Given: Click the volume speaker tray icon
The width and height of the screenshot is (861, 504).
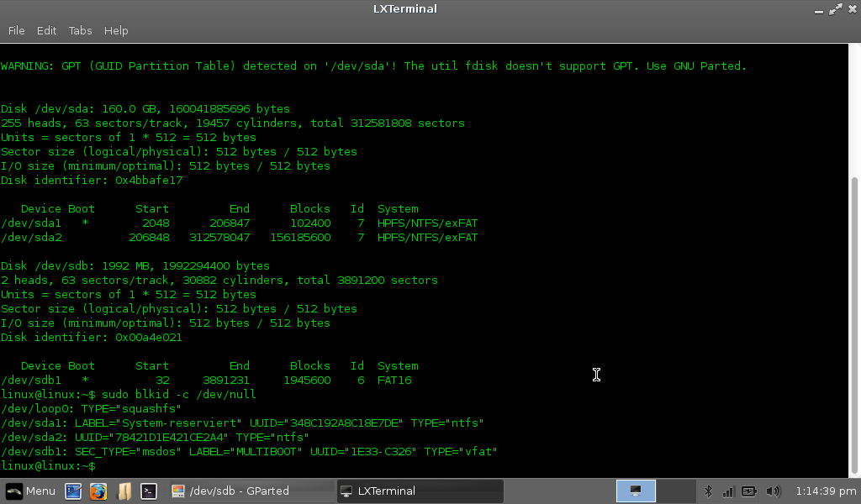Looking at the screenshot, I should (x=772, y=491).
